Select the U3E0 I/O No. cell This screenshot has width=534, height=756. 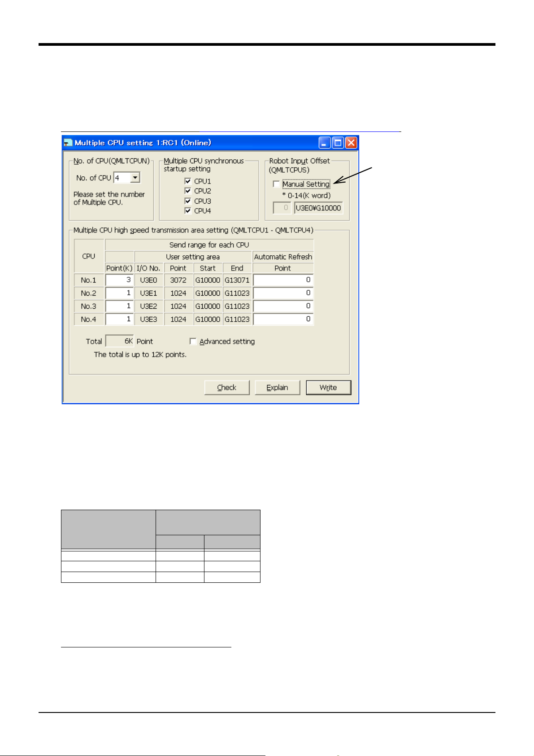149,280
